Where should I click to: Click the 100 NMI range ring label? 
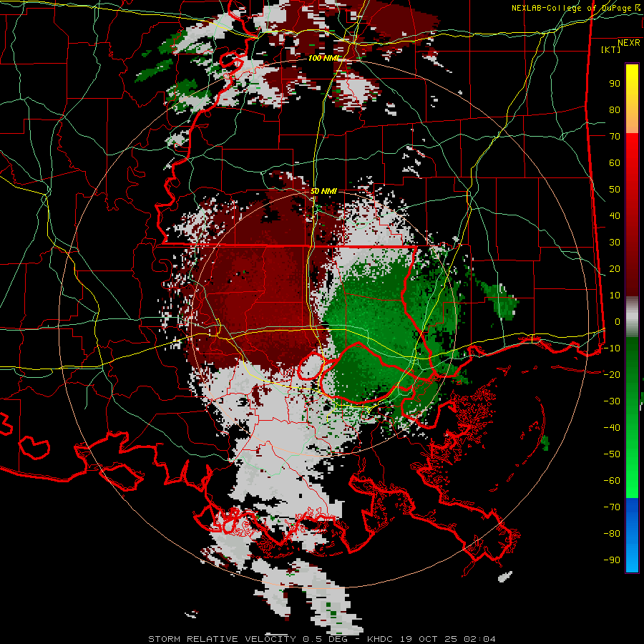[x=323, y=59]
